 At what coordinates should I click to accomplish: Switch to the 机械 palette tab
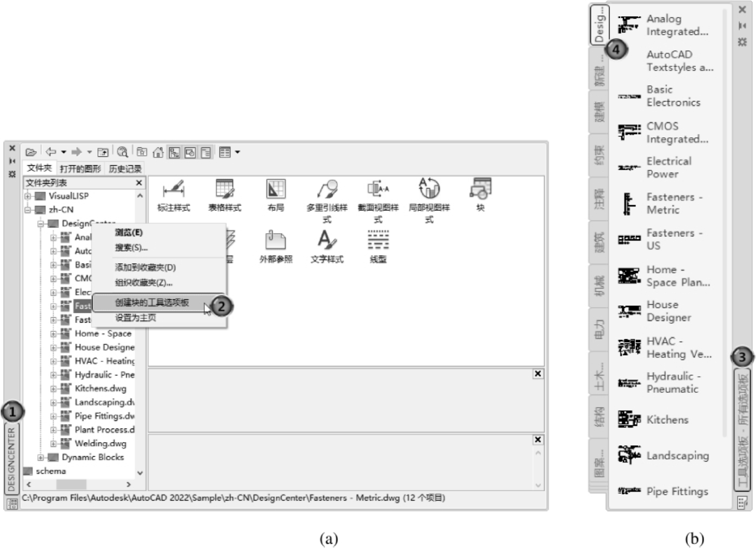(599, 285)
